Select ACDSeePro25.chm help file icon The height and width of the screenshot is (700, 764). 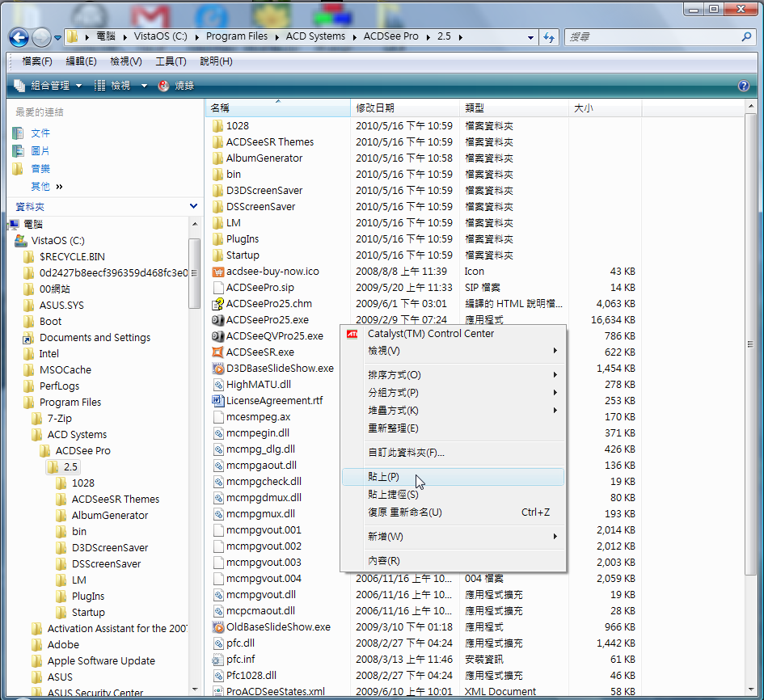click(217, 303)
